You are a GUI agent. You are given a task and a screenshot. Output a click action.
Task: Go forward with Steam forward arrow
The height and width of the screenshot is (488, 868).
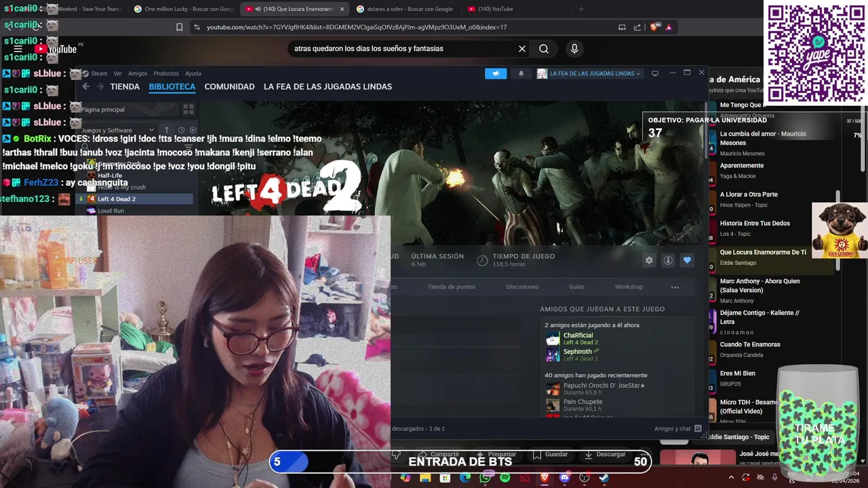point(100,87)
